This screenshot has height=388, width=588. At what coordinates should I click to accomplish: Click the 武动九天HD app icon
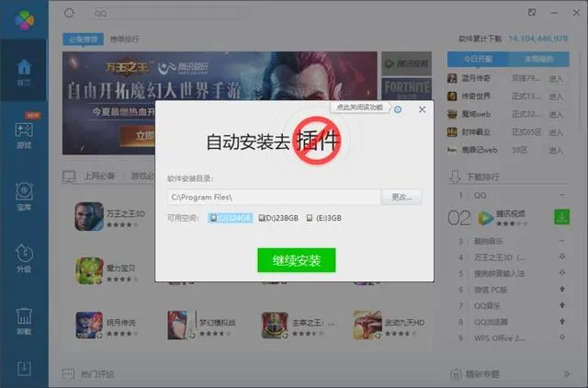(367, 325)
